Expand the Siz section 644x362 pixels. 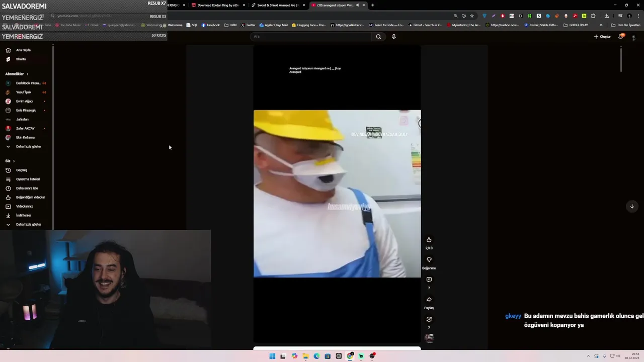pos(10,161)
